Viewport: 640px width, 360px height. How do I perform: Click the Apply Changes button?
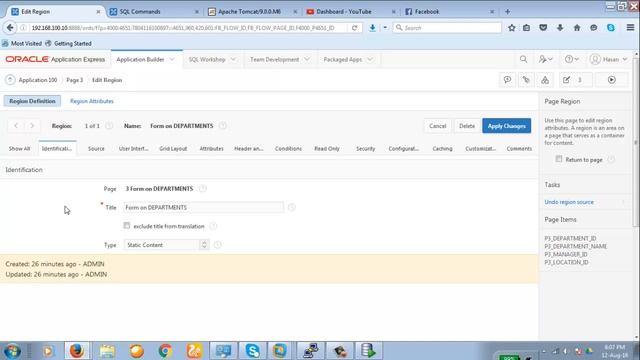pos(507,126)
